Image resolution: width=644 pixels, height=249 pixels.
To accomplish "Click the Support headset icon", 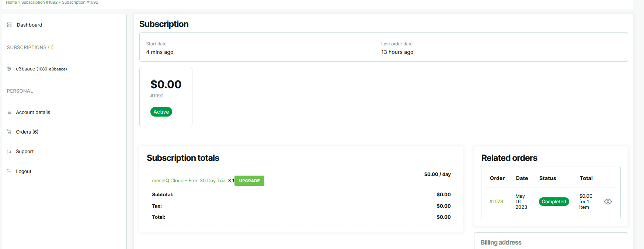I will 9,152.
